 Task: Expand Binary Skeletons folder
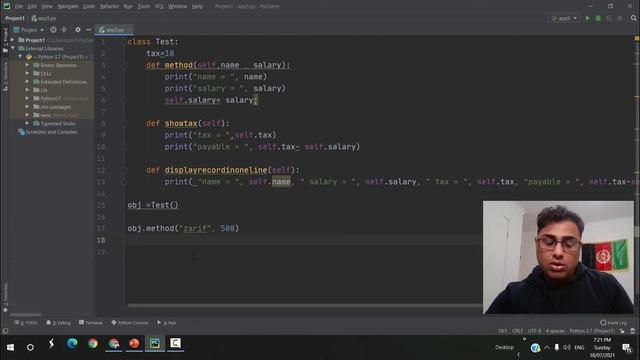[x=27, y=65]
